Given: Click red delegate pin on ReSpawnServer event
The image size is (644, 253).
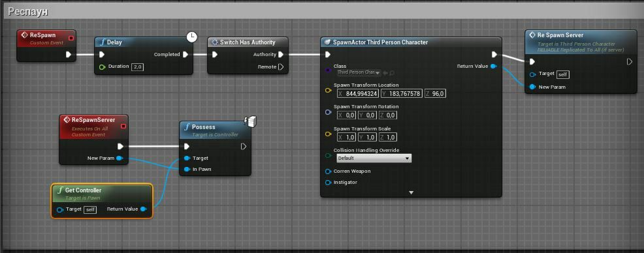Looking at the screenshot, I should (123, 126).
